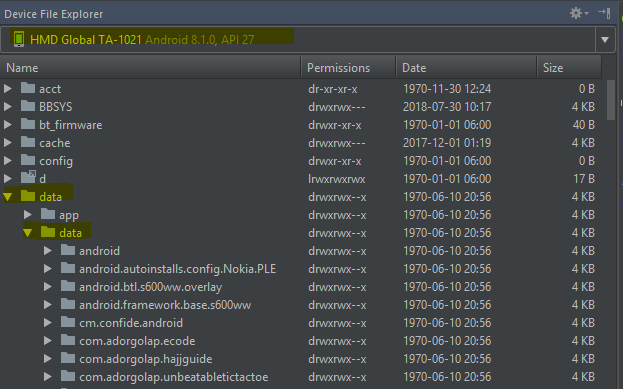
Task: Expand the d symlink folder
Action: pos(8,179)
